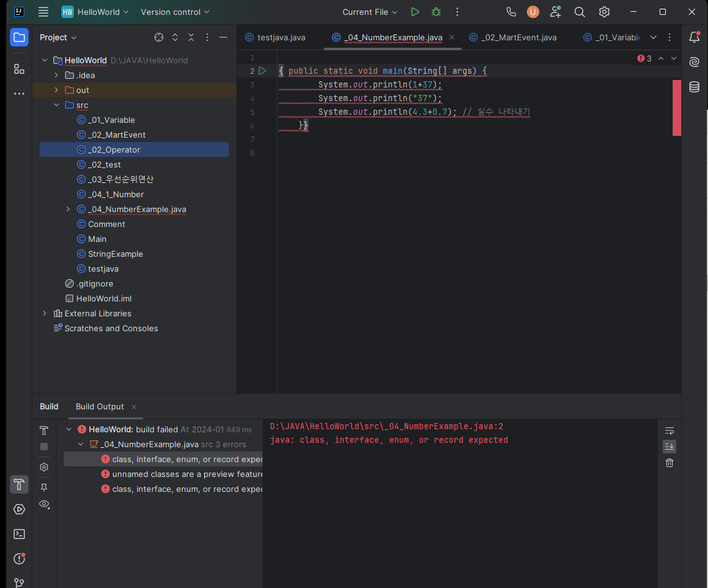This screenshot has height=588, width=708.
Task: Open the Current File run configuration dropdown
Action: [x=370, y=12]
